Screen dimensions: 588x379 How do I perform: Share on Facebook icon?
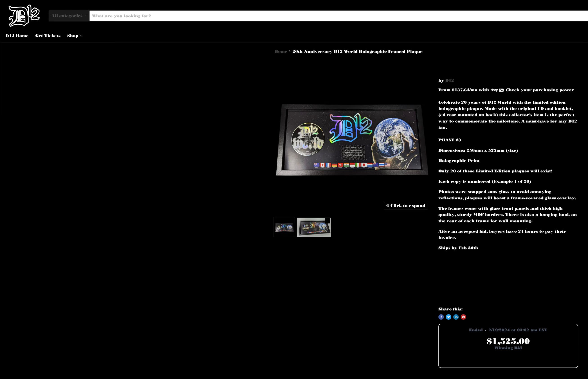[441, 317]
